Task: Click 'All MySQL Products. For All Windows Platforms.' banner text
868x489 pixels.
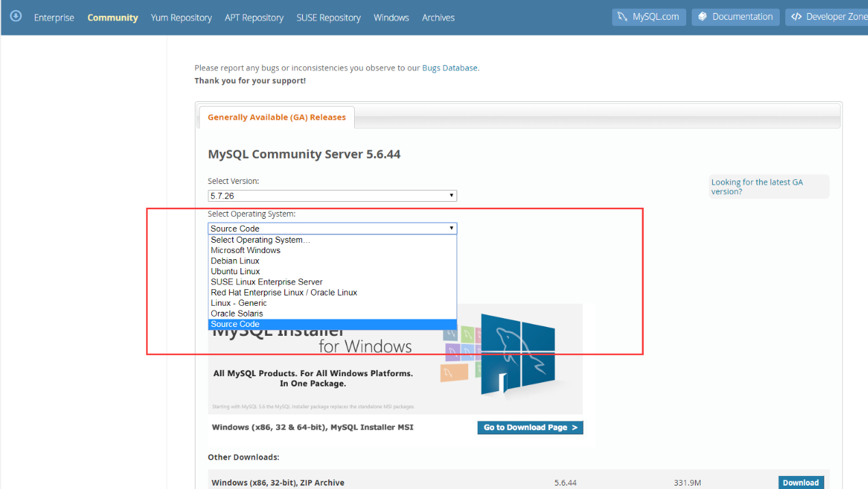Action: (x=313, y=373)
